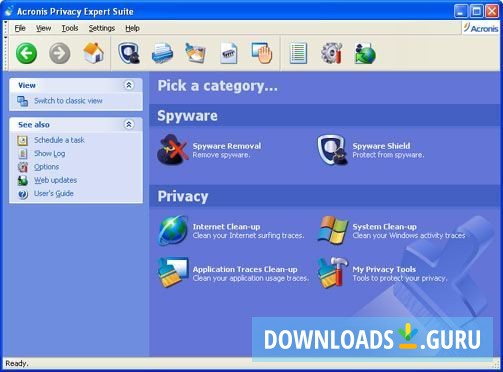Click Web updates link
Image resolution: width=503 pixels, height=372 pixels.
pos(55,180)
